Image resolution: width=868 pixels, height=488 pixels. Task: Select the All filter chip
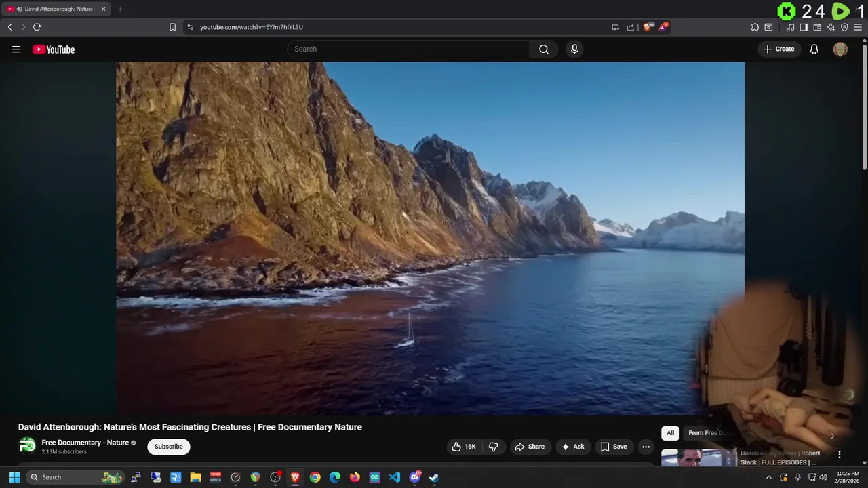coord(670,433)
